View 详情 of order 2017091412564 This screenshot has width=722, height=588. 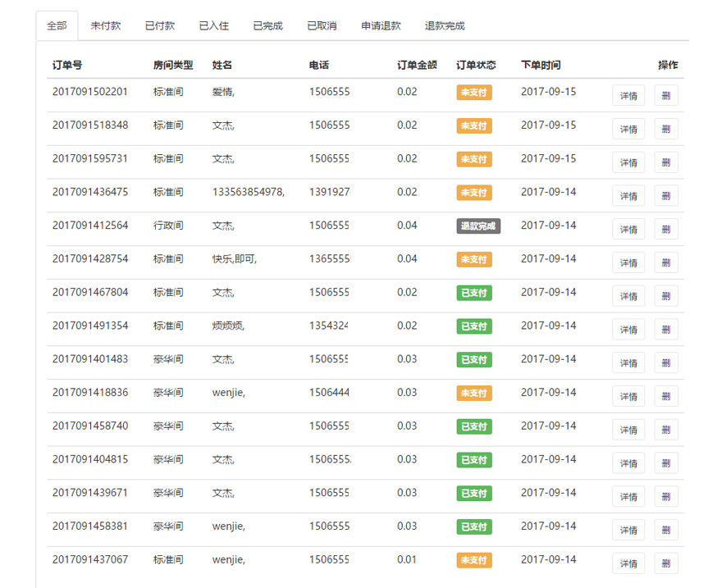628,230
